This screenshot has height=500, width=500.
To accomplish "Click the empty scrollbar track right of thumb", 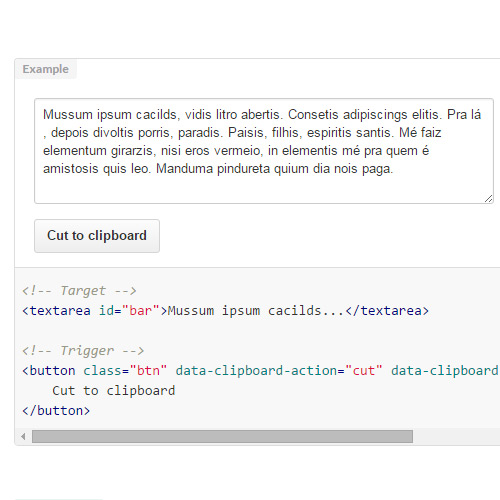I will pyautogui.click(x=456, y=436).
